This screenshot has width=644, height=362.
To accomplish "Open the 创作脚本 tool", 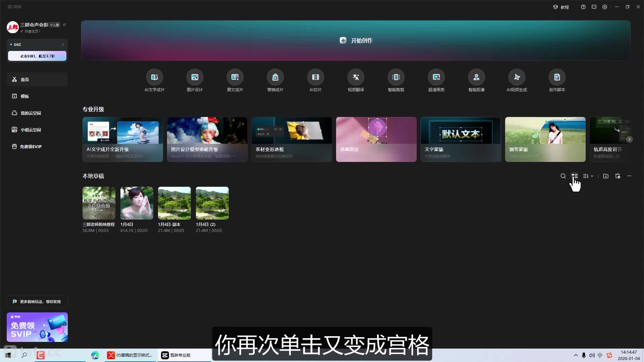I will pos(557,77).
